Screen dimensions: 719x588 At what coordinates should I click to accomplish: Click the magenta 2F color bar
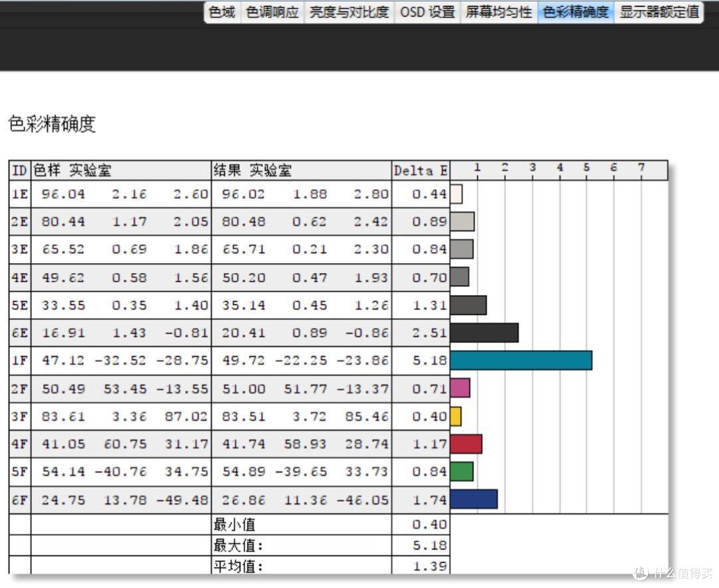460,388
